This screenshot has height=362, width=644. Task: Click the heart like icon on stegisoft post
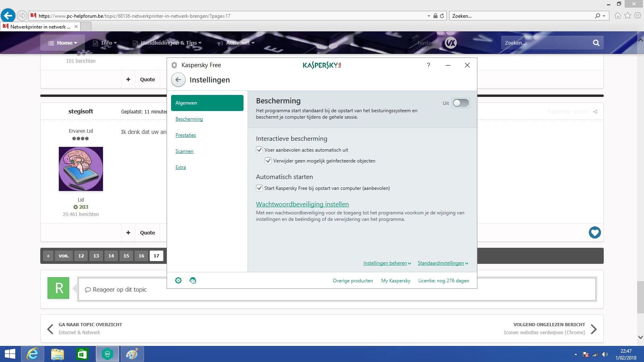click(x=594, y=232)
